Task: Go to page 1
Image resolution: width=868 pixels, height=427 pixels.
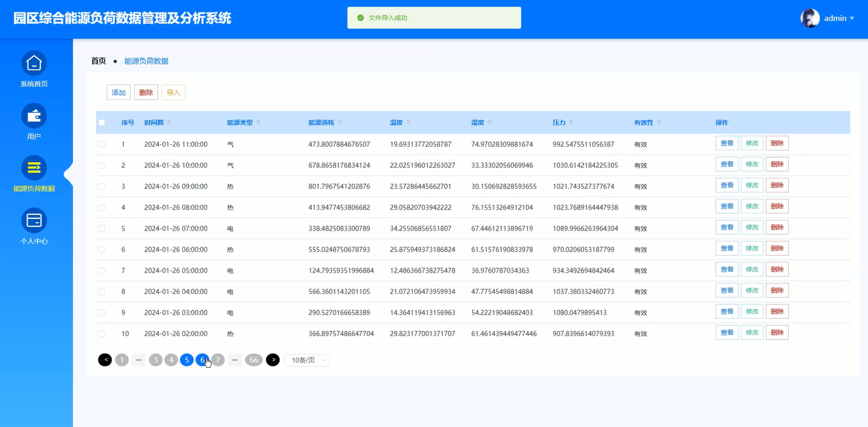Action: 122,360
